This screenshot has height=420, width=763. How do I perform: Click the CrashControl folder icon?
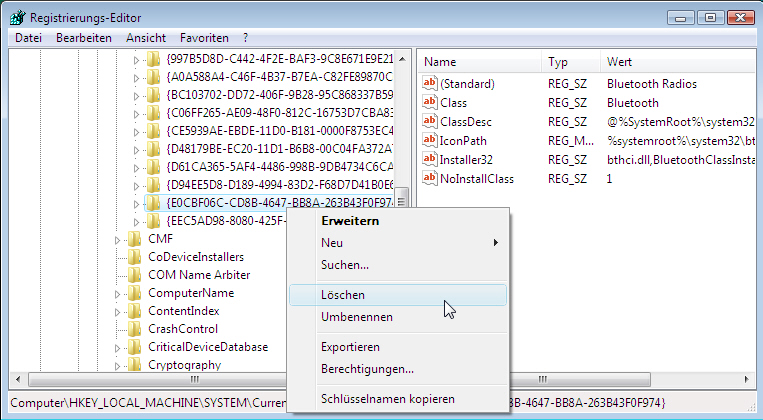tap(134, 329)
